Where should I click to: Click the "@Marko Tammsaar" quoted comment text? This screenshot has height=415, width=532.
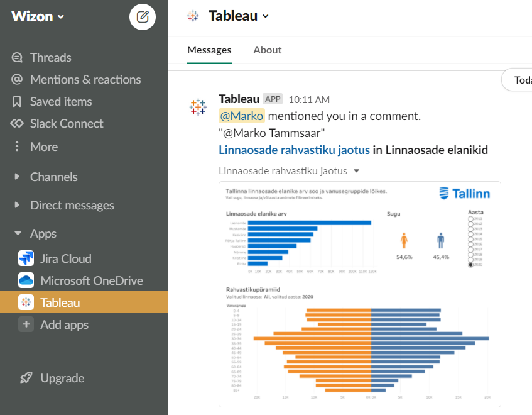point(271,133)
